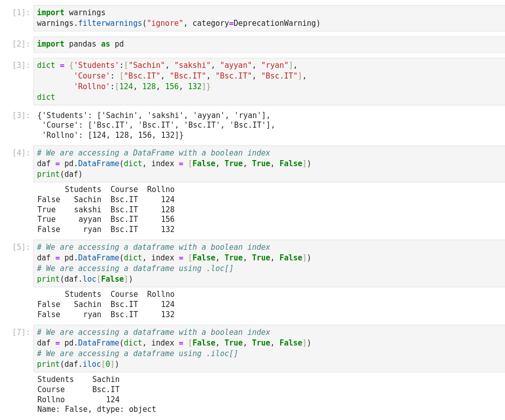505x420 pixels.
Task: Click the code cell using daf.iloc[0]
Action: coord(268,349)
